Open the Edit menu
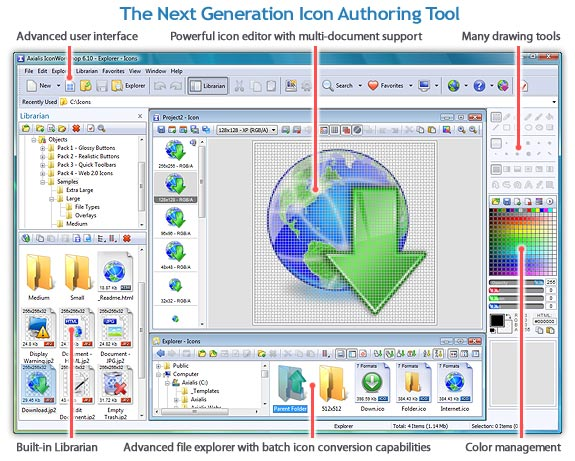Viewport: 575px width, 461px height. (x=42, y=71)
